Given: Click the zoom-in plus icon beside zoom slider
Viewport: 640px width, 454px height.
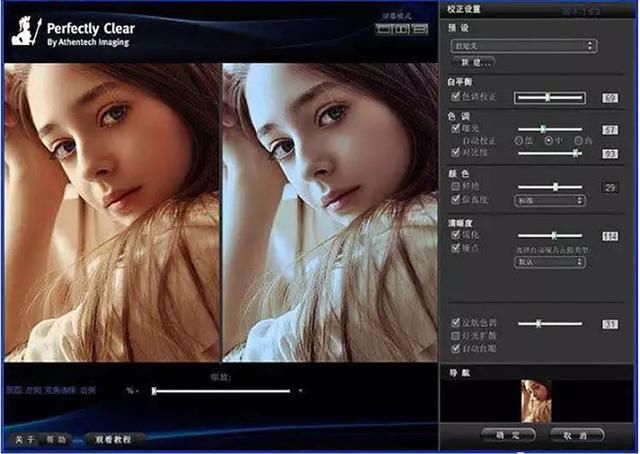Looking at the screenshot, I should click(300, 391).
